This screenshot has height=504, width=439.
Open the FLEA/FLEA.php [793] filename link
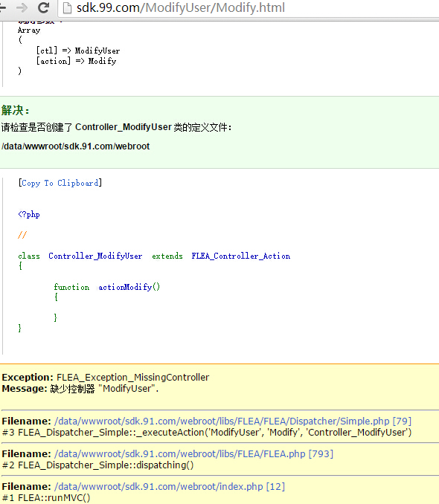[193, 454]
